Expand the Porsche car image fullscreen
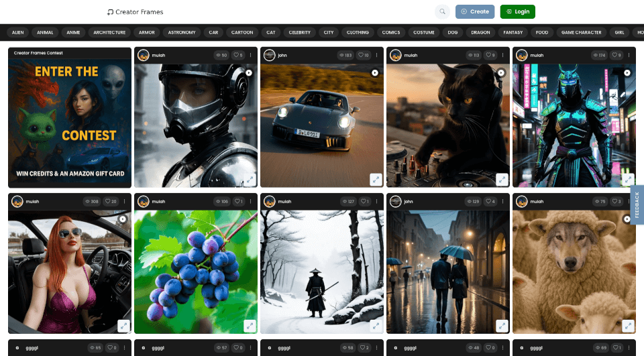644x356 pixels. (376, 180)
